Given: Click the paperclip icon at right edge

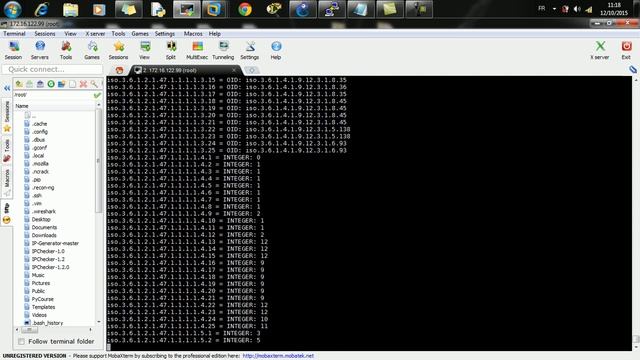Looking at the screenshot, I should click(633, 69).
